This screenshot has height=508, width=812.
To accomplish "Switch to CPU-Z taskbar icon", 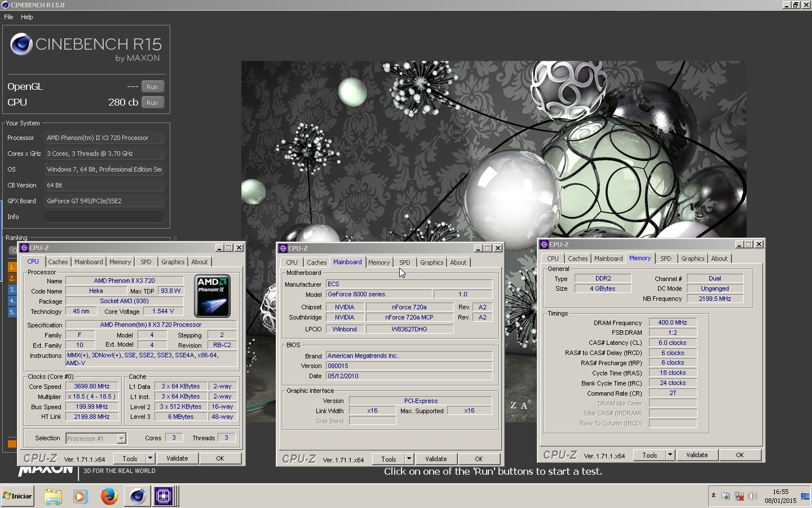I will tap(164, 497).
